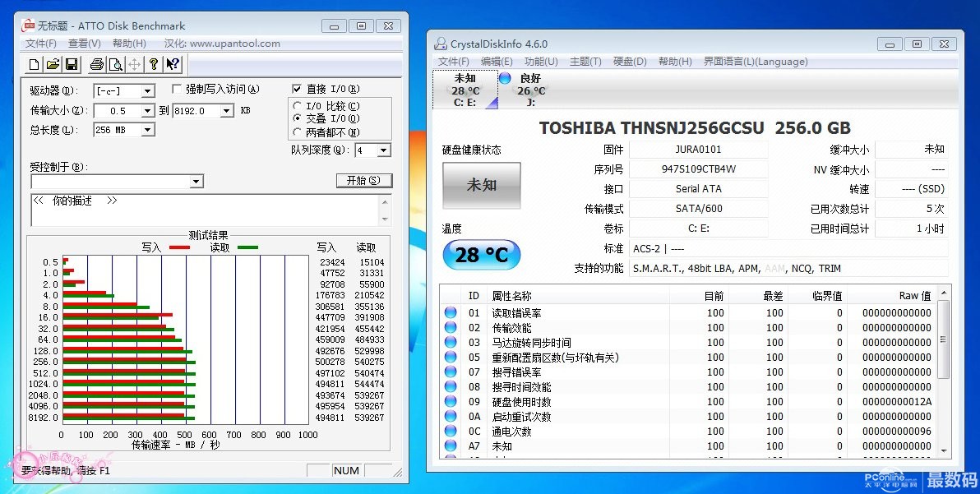Screen dimensions: 980x494
Task: Click the Open folder icon in ATTO toolbar
Action: (x=53, y=64)
